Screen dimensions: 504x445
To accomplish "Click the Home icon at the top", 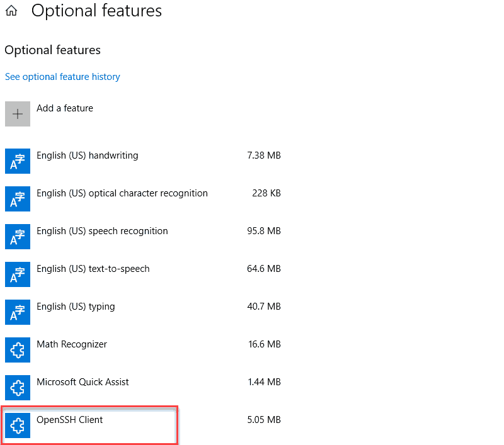I will tap(11, 11).
